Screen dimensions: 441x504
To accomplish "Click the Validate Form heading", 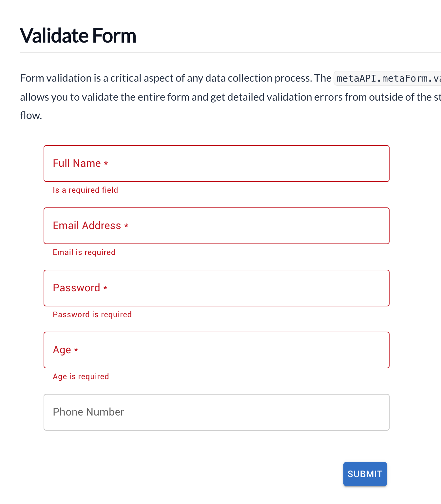I will [x=78, y=35].
